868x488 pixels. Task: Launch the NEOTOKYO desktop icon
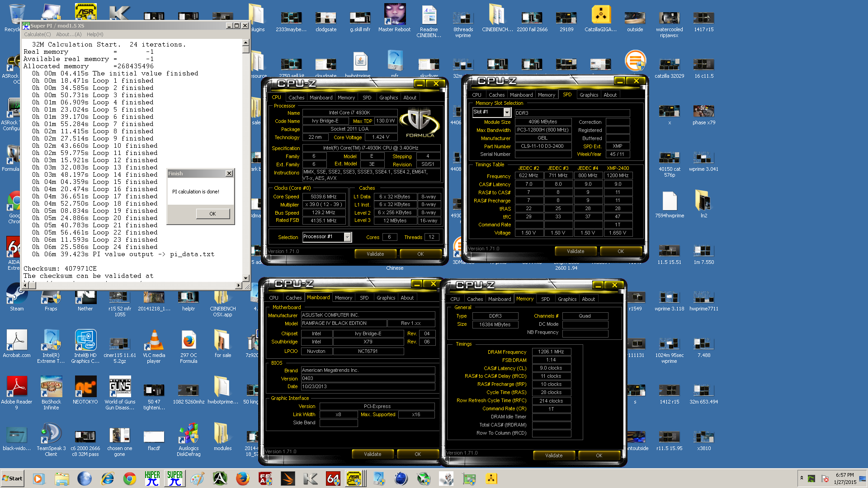click(85, 390)
